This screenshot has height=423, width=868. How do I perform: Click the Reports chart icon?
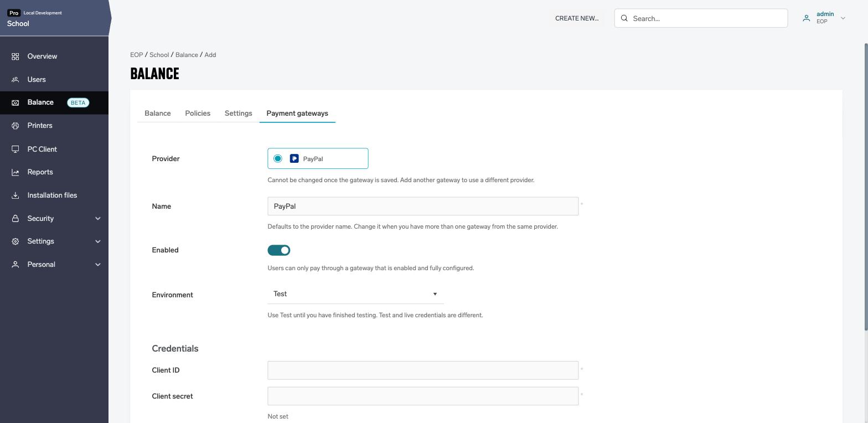click(x=15, y=172)
